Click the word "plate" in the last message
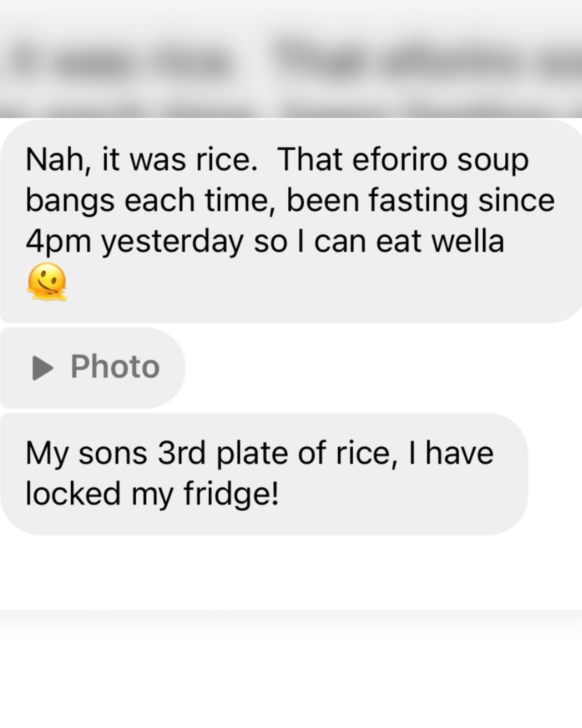This screenshot has height=728, width=582. click(x=252, y=454)
